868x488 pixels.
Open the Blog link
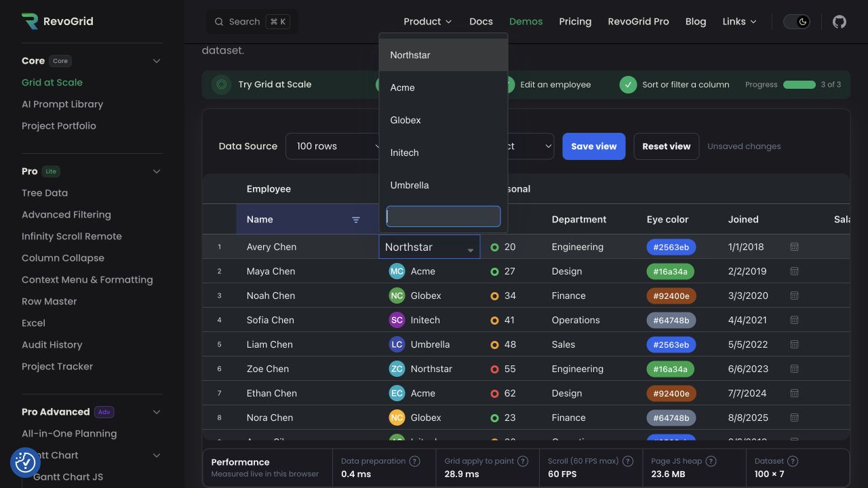coord(696,22)
